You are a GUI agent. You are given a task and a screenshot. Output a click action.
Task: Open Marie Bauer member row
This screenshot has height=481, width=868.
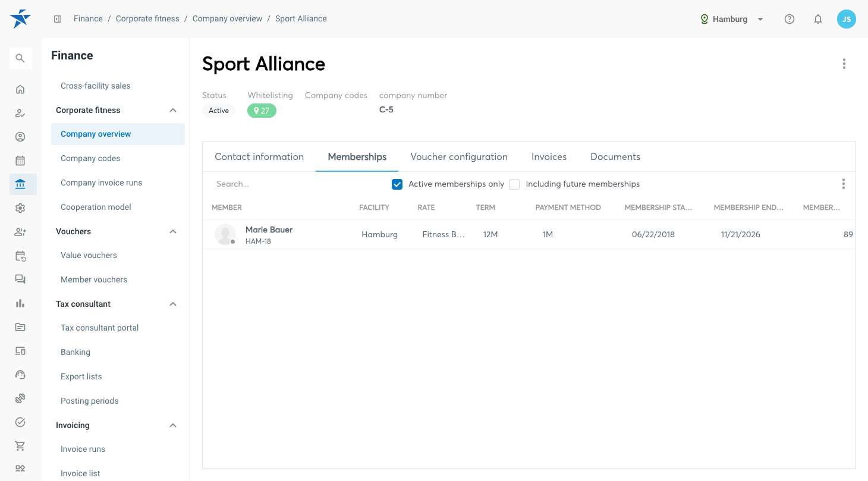[x=529, y=234]
